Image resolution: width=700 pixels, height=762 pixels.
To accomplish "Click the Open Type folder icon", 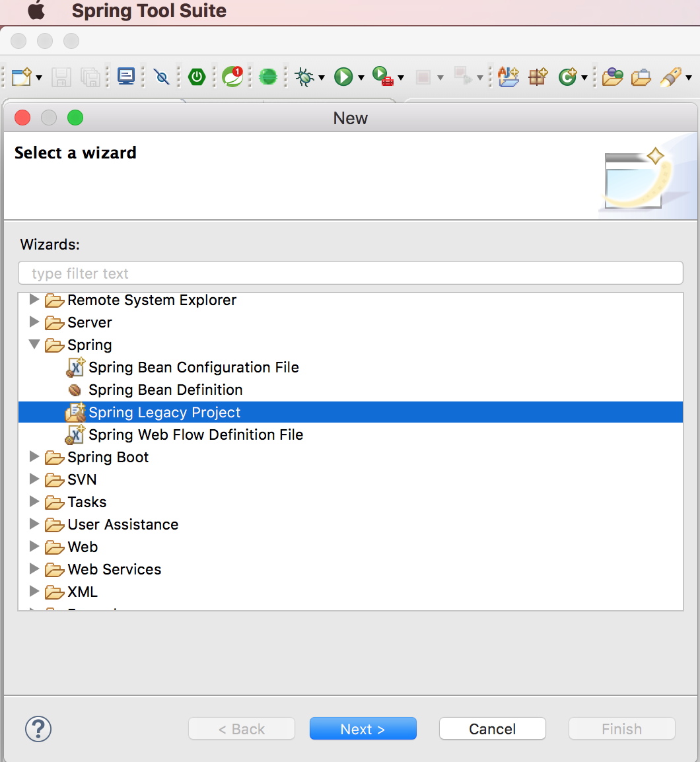I will click(x=613, y=77).
